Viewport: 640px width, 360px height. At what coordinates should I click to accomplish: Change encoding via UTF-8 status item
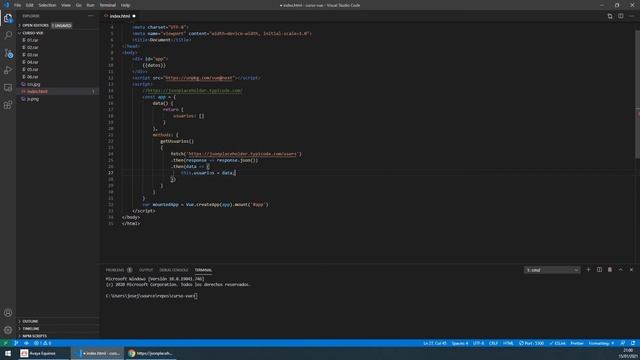click(478, 343)
